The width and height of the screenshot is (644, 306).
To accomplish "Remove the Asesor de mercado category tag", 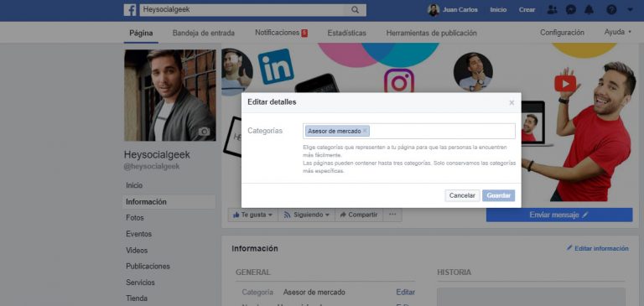I will pyautogui.click(x=364, y=131).
